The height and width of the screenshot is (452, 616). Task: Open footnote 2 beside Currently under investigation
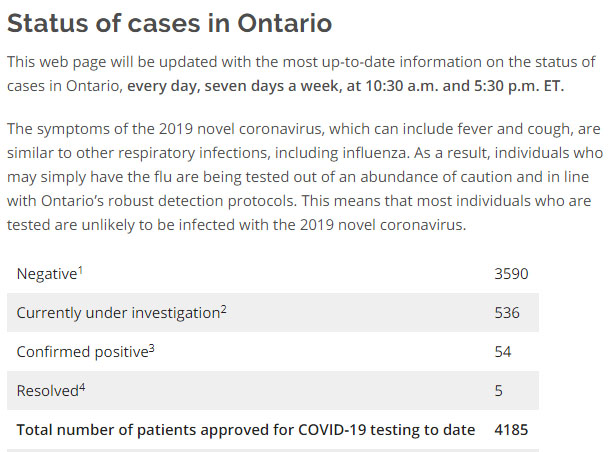(x=224, y=308)
